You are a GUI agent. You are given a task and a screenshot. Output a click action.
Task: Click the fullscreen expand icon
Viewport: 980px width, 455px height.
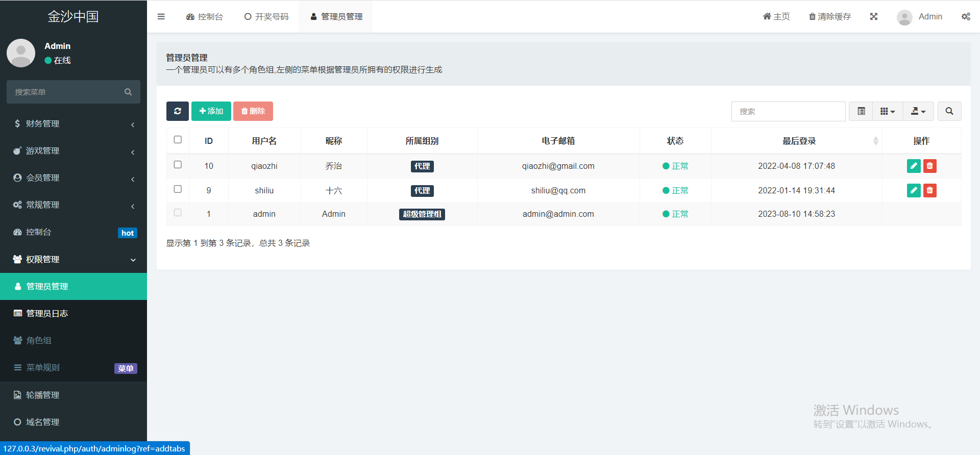pyautogui.click(x=874, y=16)
